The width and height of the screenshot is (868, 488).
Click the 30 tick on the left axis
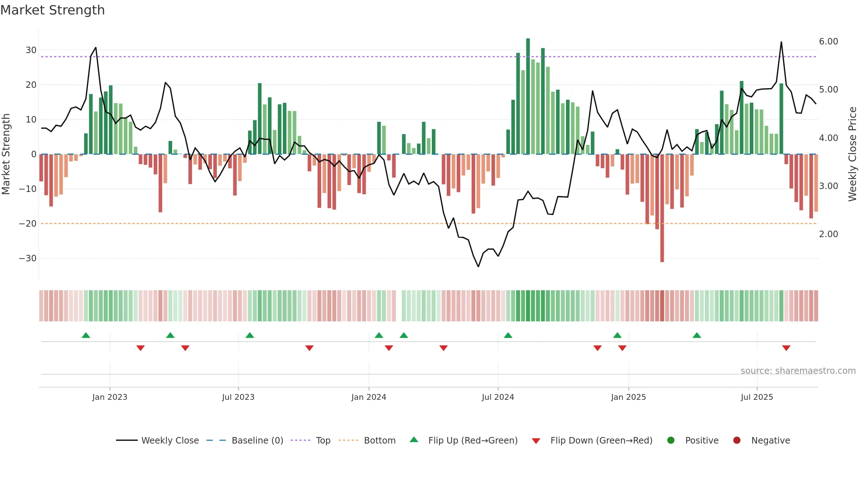pos(31,50)
